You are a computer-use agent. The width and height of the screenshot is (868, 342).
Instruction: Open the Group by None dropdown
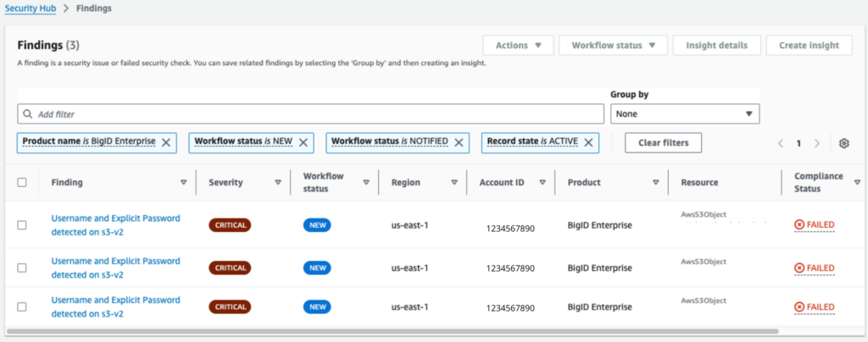click(685, 113)
